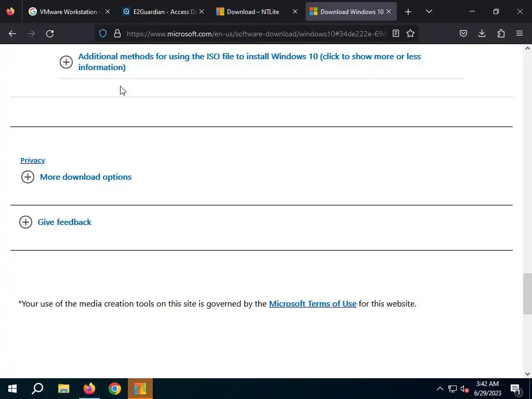
Task: Click the Give feedback heading
Action: pyautogui.click(x=64, y=222)
